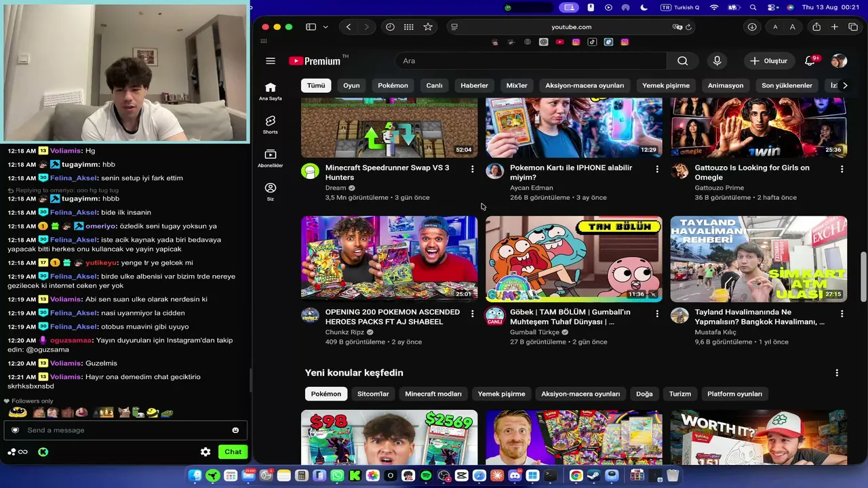Select the Minecraft modları topic chip
The image size is (868, 488).
[x=433, y=394]
